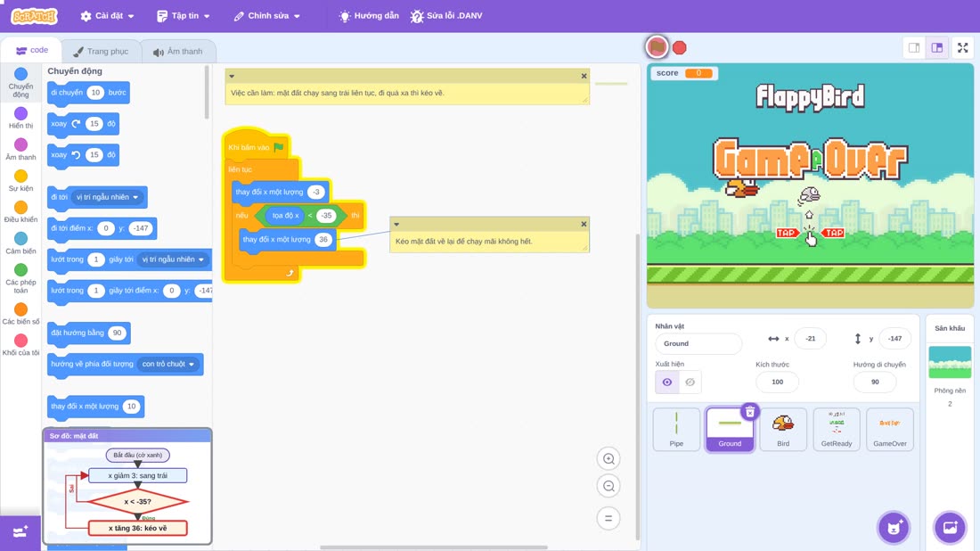Switch to large stage layout

coord(937,47)
